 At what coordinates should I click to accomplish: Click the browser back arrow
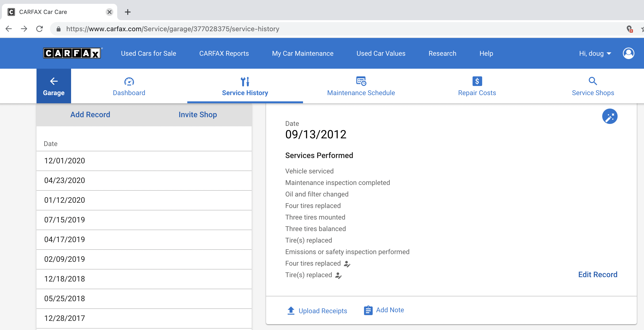point(8,29)
